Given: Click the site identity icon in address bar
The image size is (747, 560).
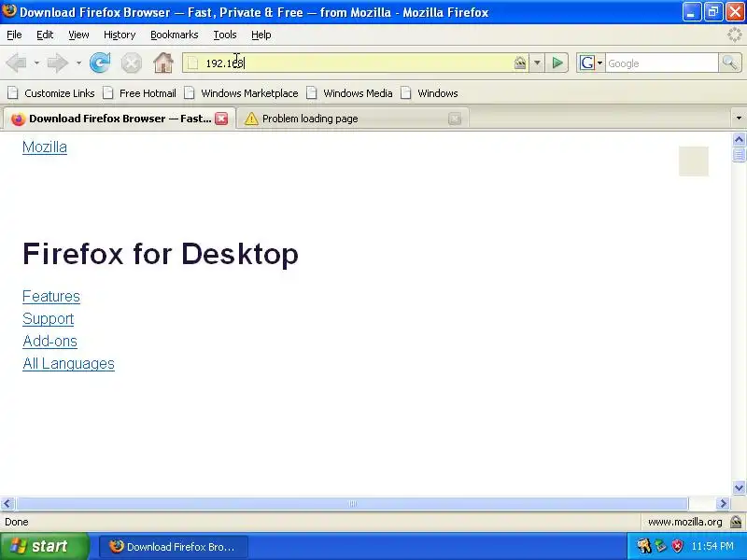Looking at the screenshot, I should click(192, 63).
